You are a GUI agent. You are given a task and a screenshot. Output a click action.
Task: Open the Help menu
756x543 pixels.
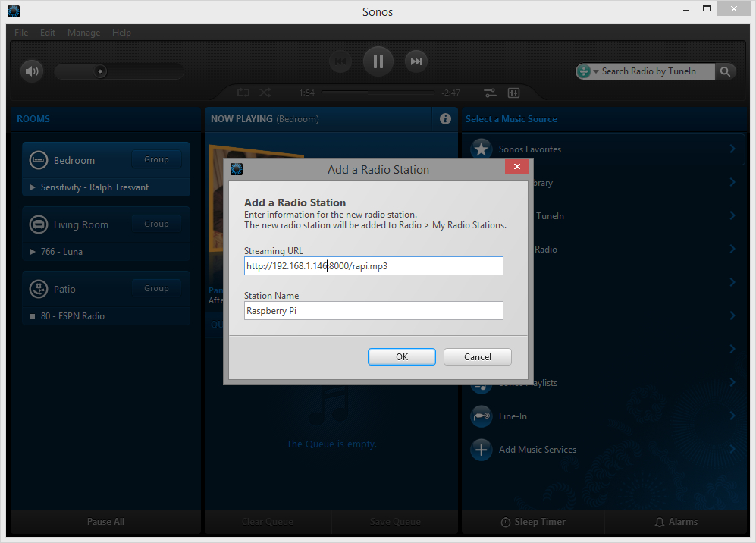pyautogui.click(x=121, y=33)
